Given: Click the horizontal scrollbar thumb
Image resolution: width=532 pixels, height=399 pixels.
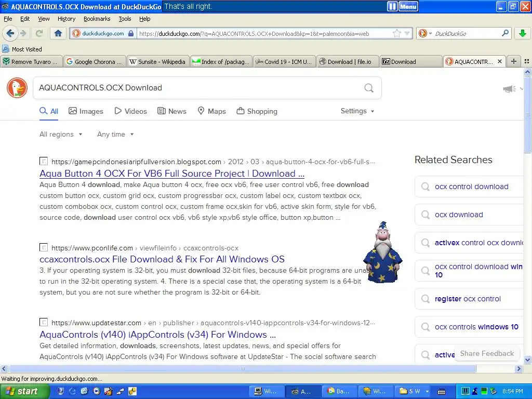Looking at the screenshot, I should tap(242, 368).
